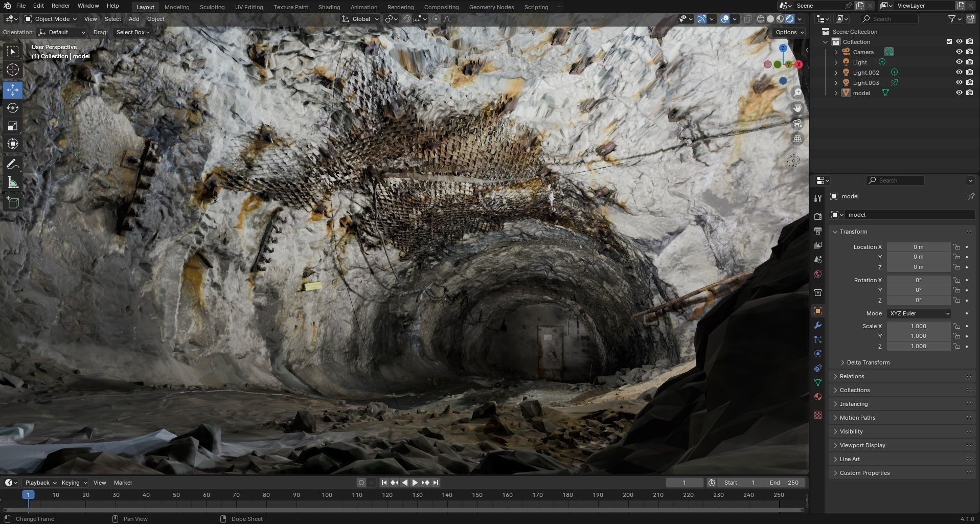980x524 pixels.
Task: Open the Texture properties tab
Action: pyautogui.click(x=818, y=415)
